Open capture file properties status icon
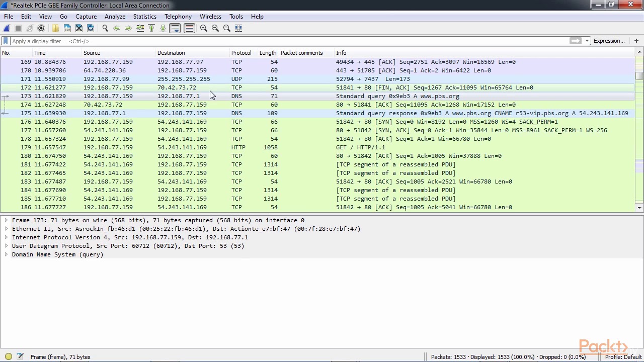Image resolution: width=644 pixels, height=362 pixels. click(x=20, y=356)
